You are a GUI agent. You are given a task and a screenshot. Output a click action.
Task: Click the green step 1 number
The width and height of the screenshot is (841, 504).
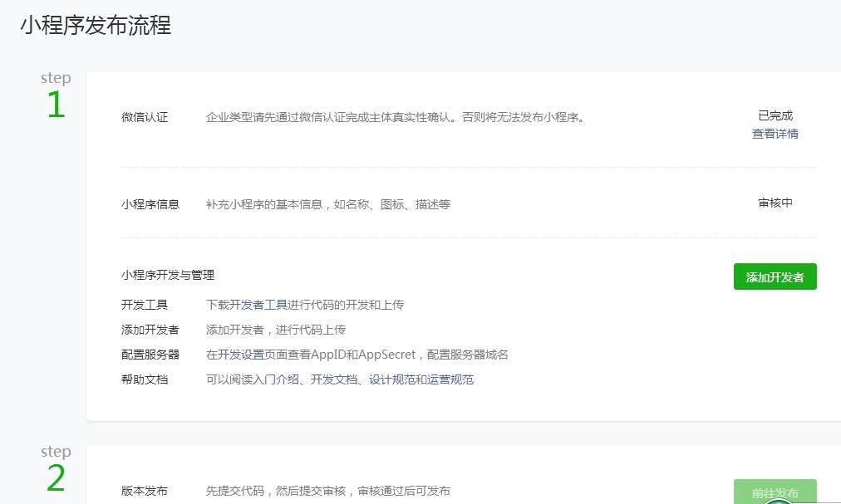coord(56,105)
